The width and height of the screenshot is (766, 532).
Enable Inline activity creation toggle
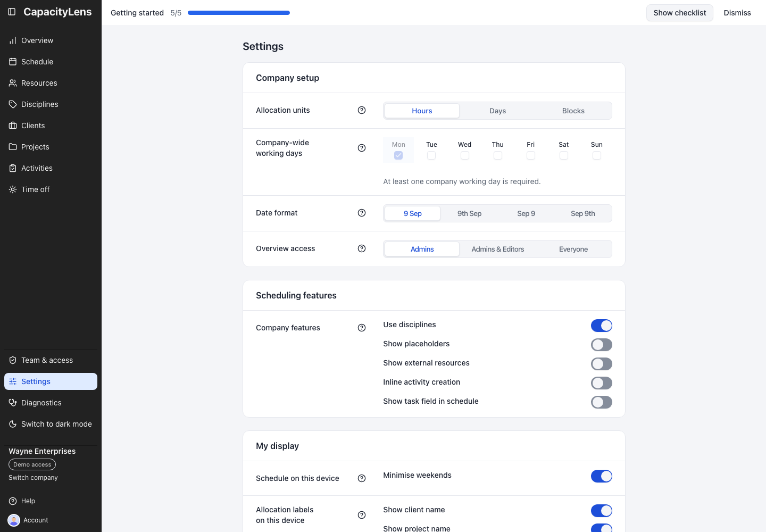pos(602,383)
